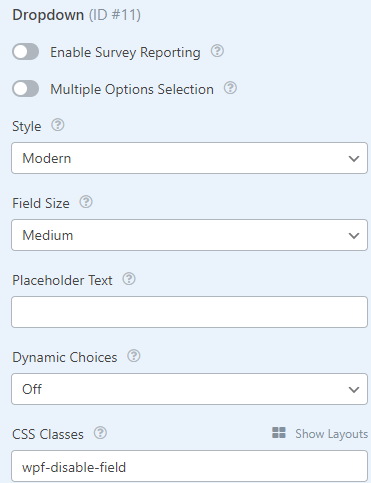Click the chevron arrow in the Style select box
Viewport: 371px width, 483px height.
coord(354,159)
